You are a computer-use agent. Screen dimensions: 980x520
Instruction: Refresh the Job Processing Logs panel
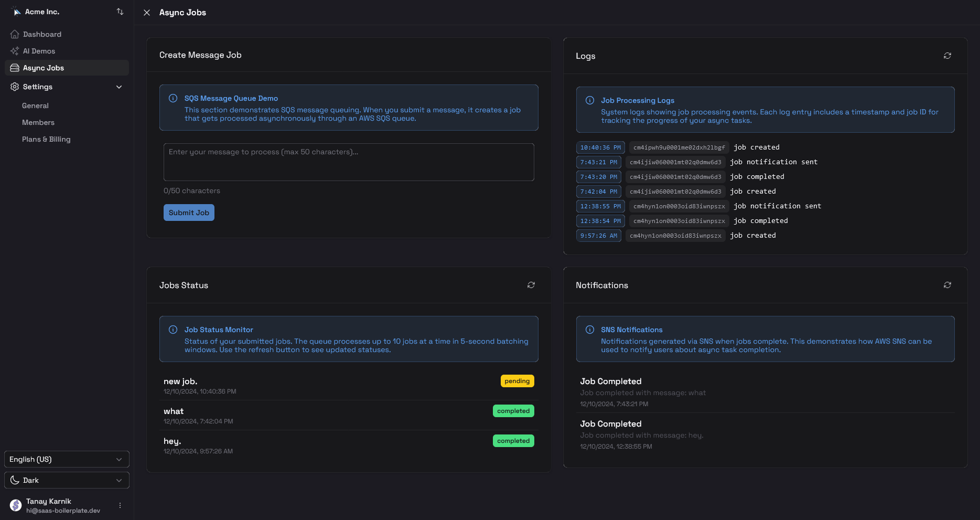(947, 56)
